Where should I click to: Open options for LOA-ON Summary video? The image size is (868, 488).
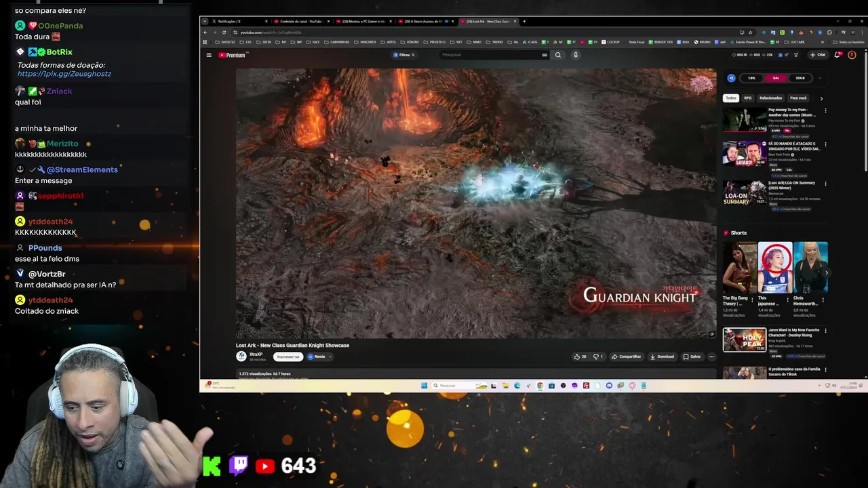click(825, 184)
